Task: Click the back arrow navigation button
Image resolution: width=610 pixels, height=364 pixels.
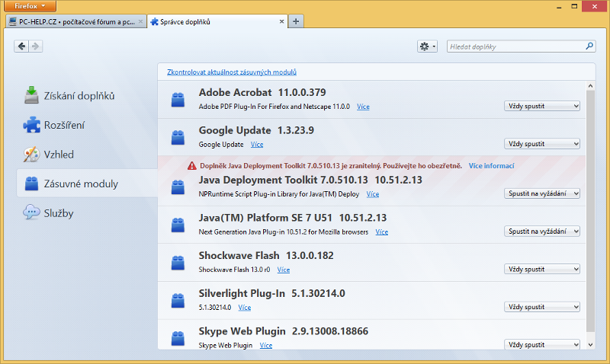Action: click(21, 46)
